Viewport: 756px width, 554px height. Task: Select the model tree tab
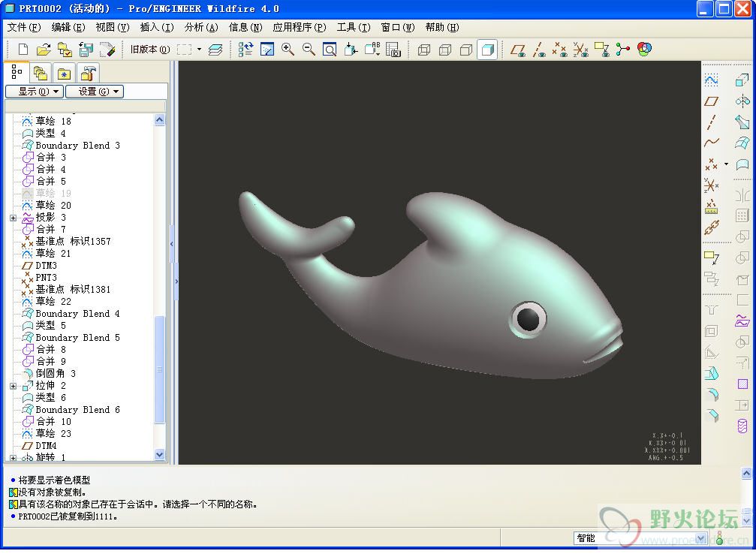tap(17, 72)
